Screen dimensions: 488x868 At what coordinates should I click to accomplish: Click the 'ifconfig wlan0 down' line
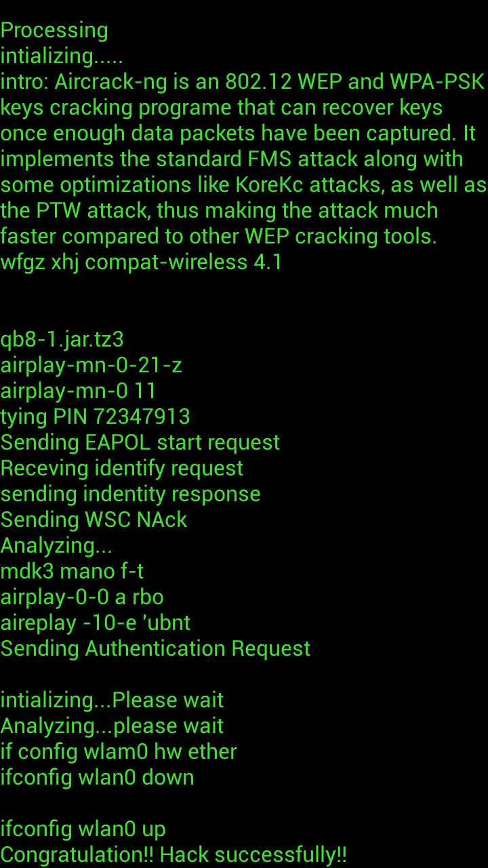click(x=98, y=777)
